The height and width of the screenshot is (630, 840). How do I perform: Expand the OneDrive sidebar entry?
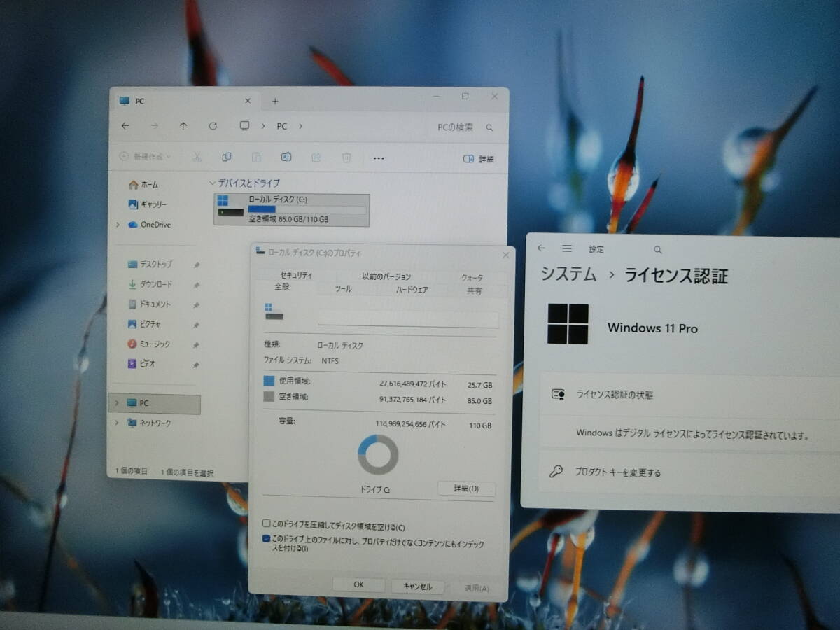[118, 224]
